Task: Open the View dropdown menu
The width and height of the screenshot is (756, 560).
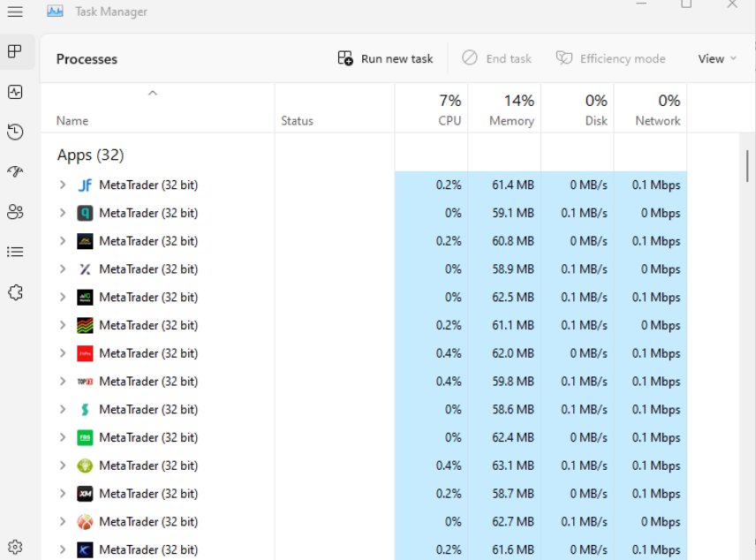Action: tap(717, 59)
